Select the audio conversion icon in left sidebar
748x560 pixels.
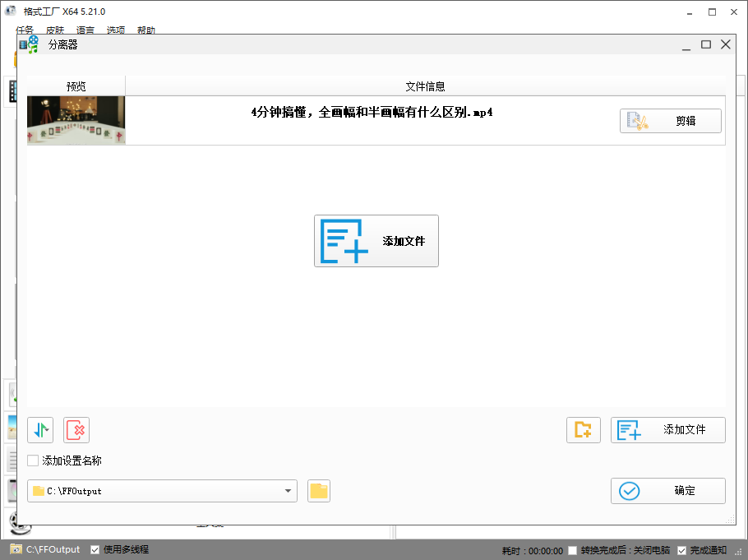pyautogui.click(x=12, y=395)
